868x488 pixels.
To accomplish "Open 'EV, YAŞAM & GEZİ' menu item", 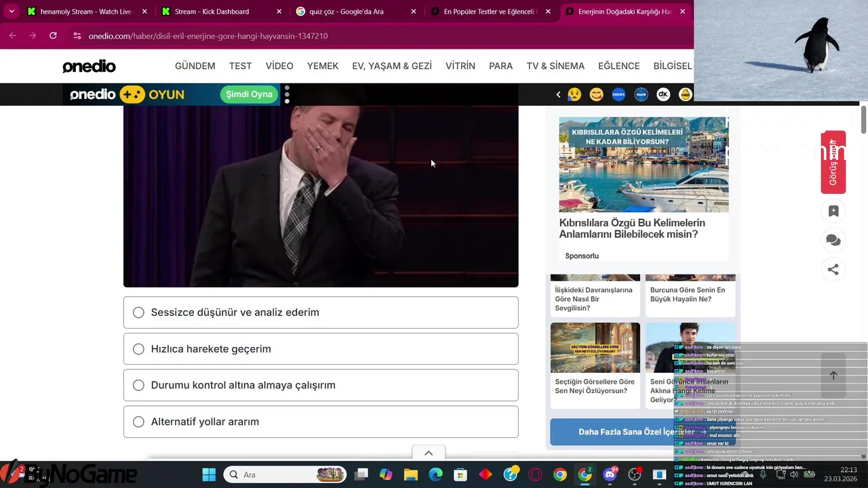I will pos(392,66).
